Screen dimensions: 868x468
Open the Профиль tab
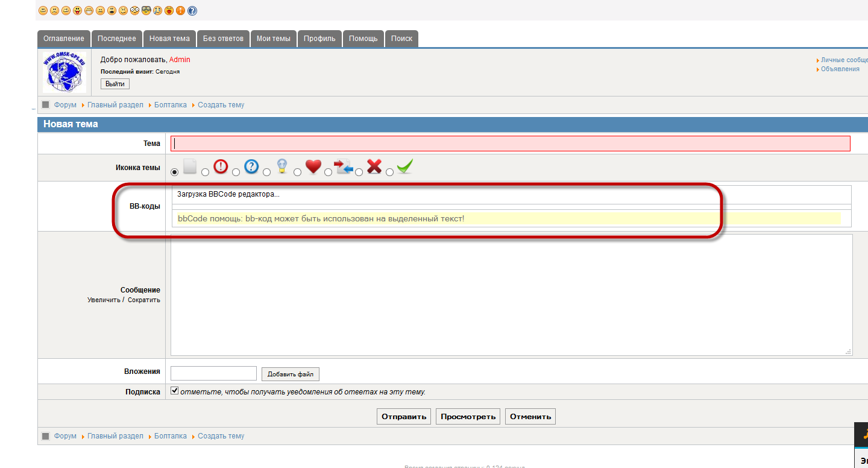tap(319, 39)
